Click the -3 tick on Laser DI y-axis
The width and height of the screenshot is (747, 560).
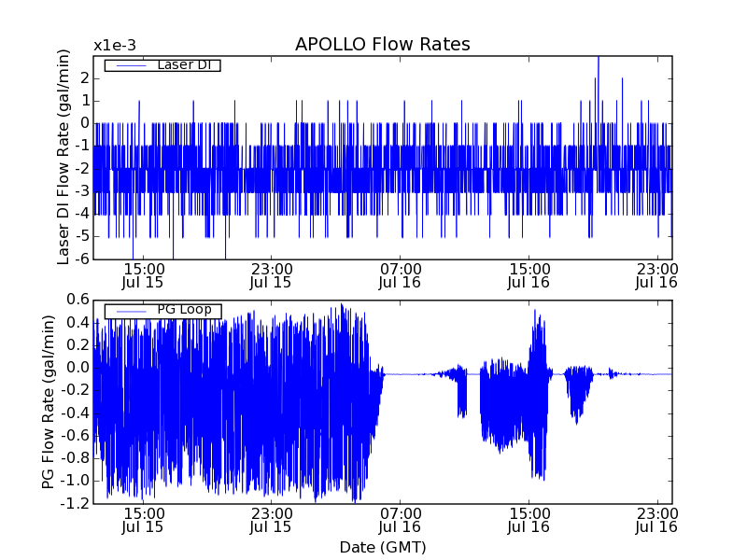(x=82, y=191)
